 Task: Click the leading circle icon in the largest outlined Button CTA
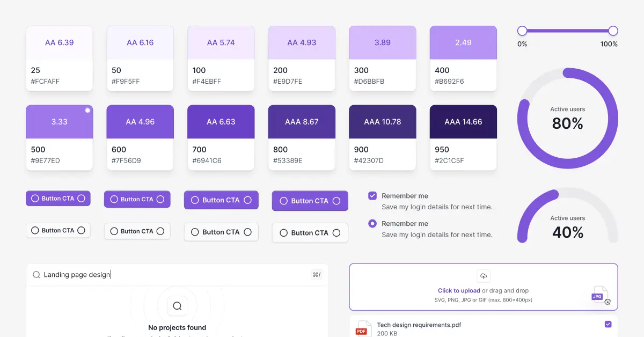[x=283, y=233]
